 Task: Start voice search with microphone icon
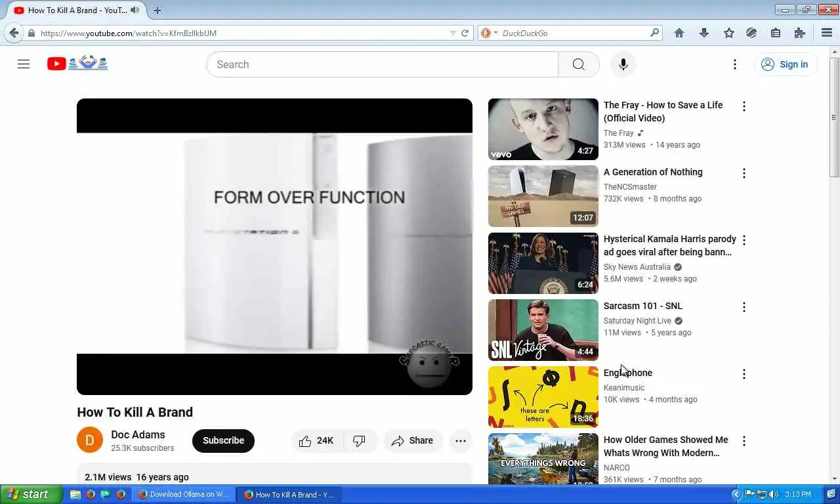point(623,64)
